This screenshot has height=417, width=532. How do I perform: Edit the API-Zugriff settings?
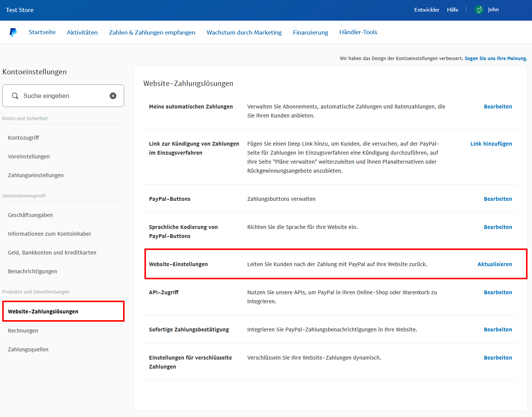pos(497,292)
